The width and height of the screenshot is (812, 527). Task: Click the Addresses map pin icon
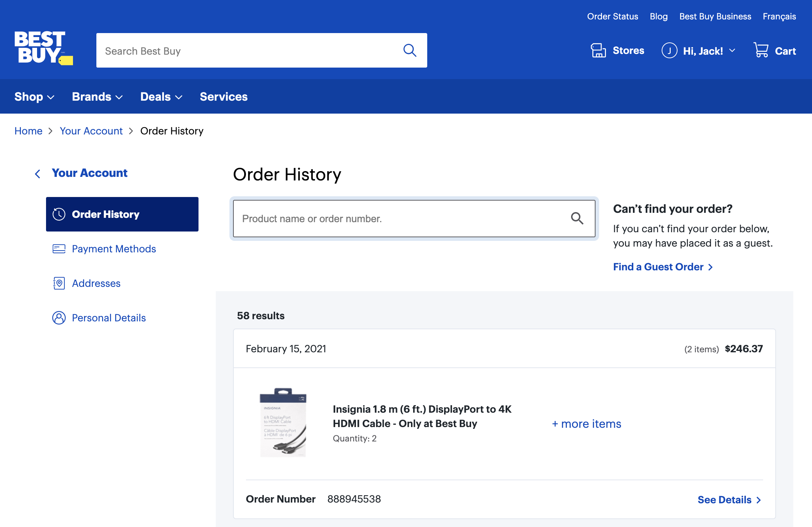point(59,283)
